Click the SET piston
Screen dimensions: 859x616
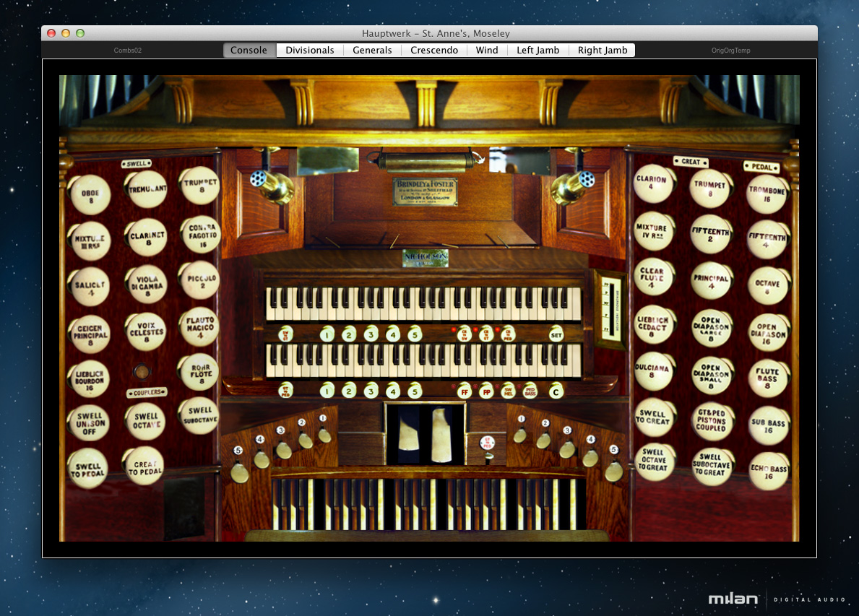point(556,334)
